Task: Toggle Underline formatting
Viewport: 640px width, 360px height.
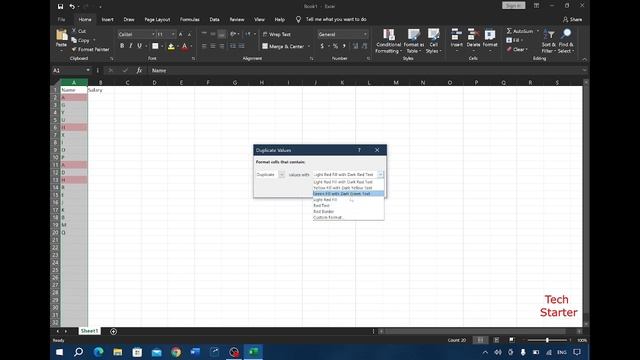Action: pos(140,46)
